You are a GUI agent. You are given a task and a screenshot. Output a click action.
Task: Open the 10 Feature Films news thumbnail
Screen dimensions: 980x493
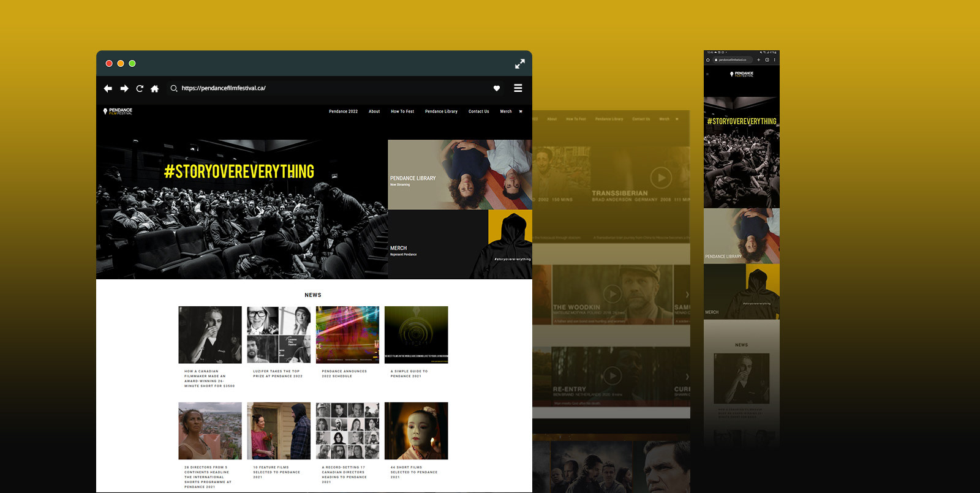[x=279, y=431]
